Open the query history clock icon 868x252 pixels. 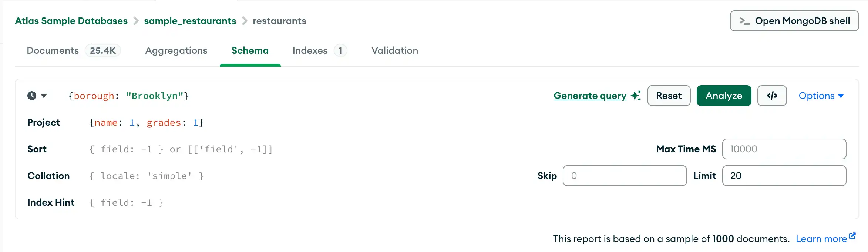pyautogui.click(x=32, y=96)
